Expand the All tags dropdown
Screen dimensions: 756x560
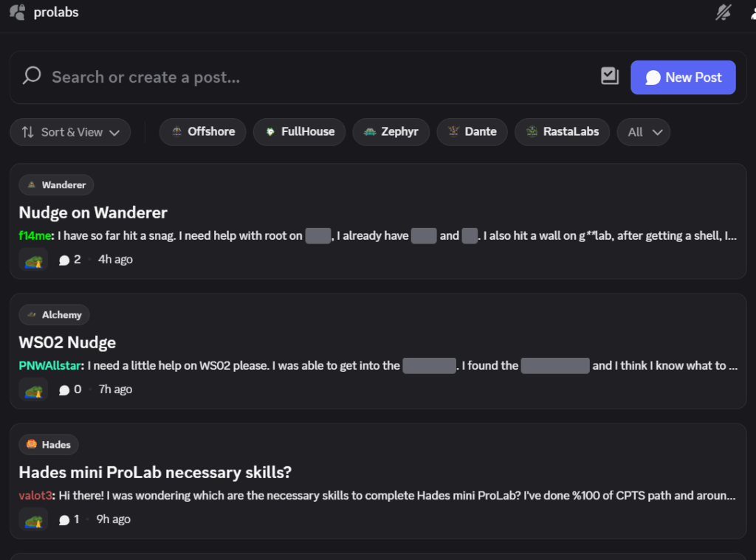click(x=643, y=132)
